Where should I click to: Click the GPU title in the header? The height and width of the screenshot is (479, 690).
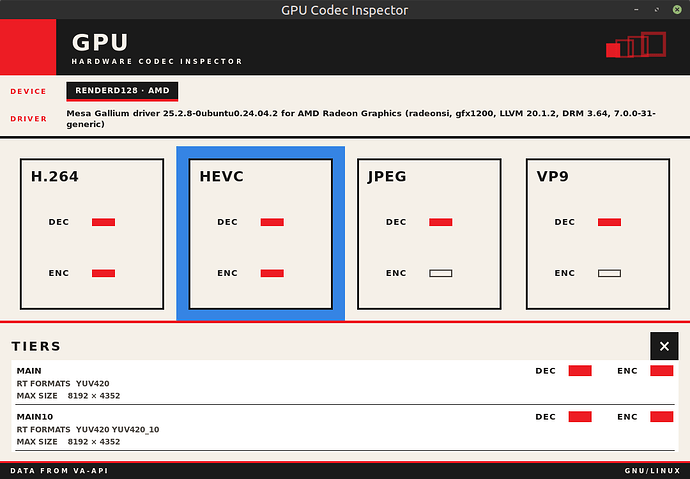(100, 43)
